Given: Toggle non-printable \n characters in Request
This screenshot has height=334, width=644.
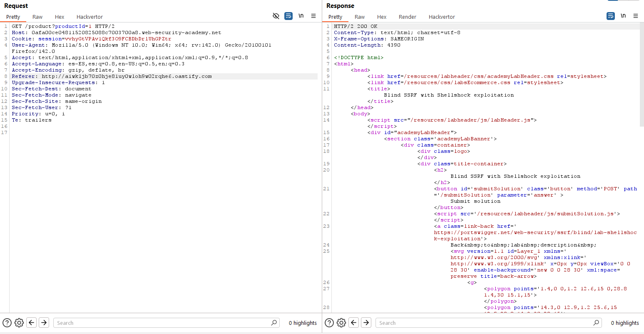Looking at the screenshot, I should point(301,16).
